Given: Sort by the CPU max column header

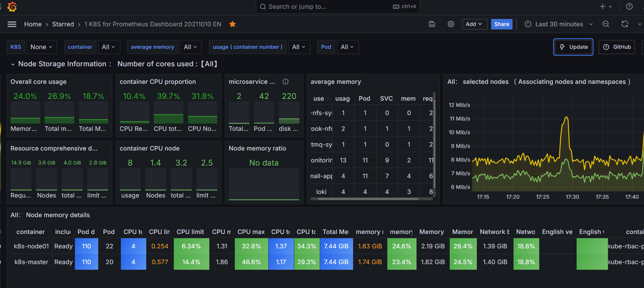Looking at the screenshot, I should [251, 232].
